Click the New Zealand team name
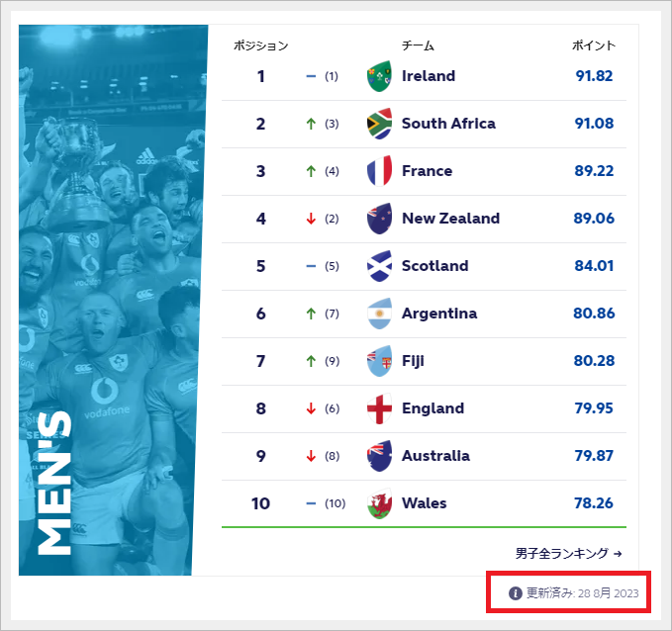This screenshot has width=672, height=631. point(450,219)
